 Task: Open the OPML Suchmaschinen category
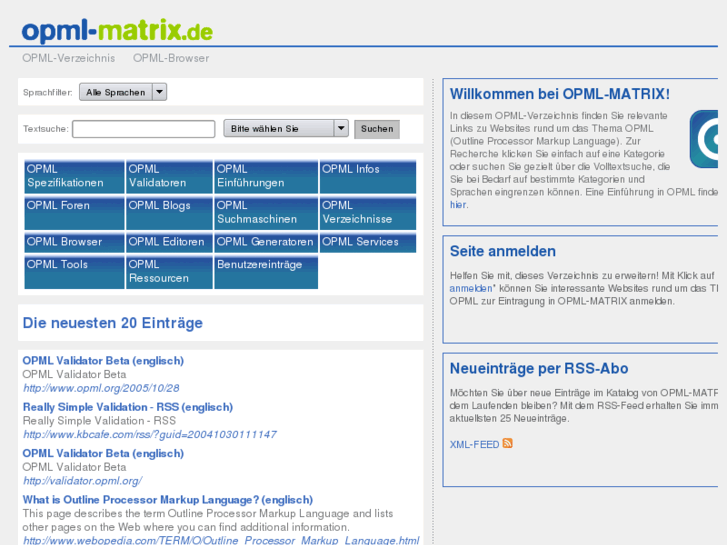pos(266,213)
